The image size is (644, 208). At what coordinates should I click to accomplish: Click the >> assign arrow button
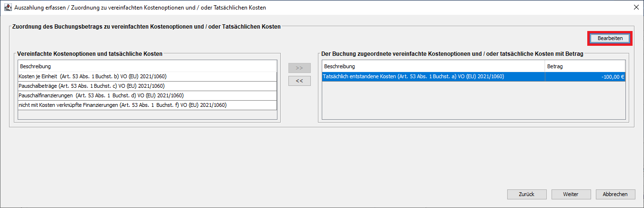pyautogui.click(x=299, y=68)
